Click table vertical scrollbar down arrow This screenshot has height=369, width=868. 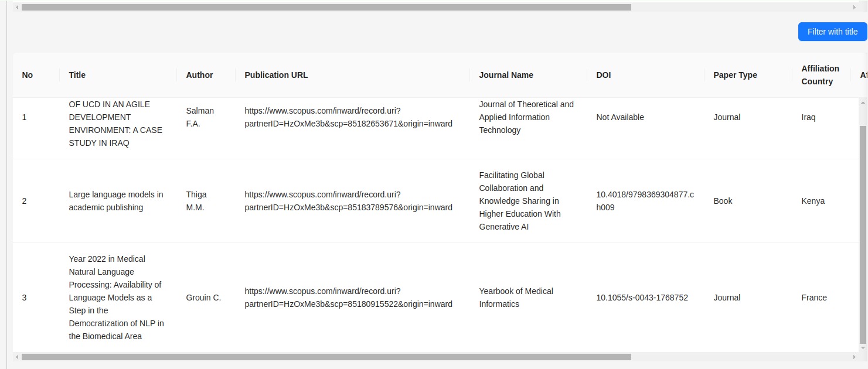862,348
